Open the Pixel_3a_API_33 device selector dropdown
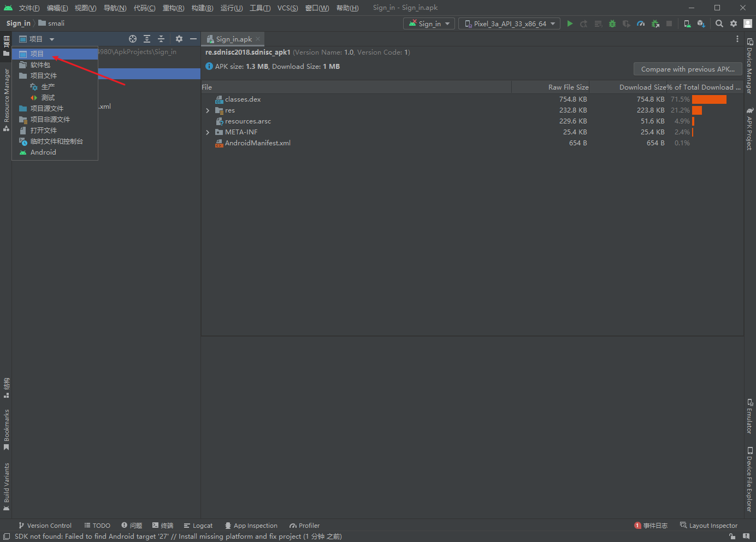The height and width of the screenshot is (542, 756). coord(509,23)
